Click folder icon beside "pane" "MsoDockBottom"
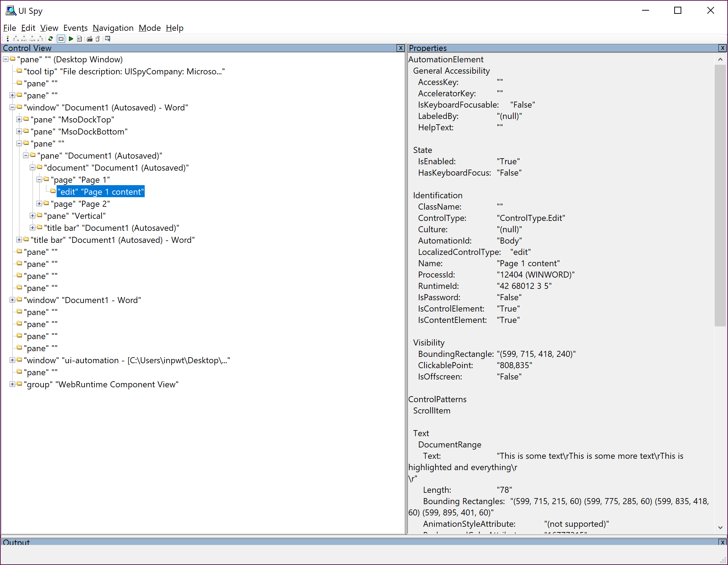 [26, 131]
